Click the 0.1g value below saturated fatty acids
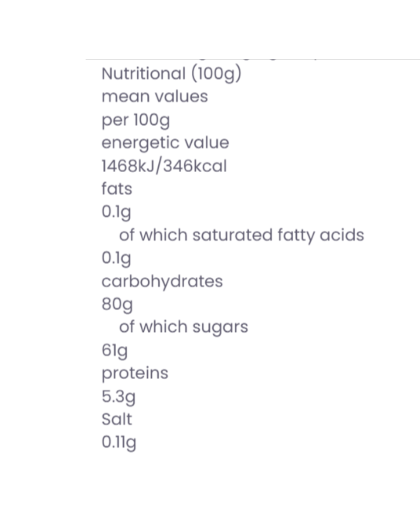 click(x=116, y=258)
